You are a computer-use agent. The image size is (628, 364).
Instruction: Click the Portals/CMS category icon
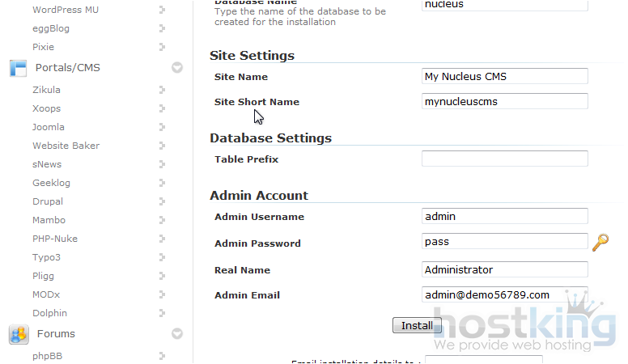(18, 68)
